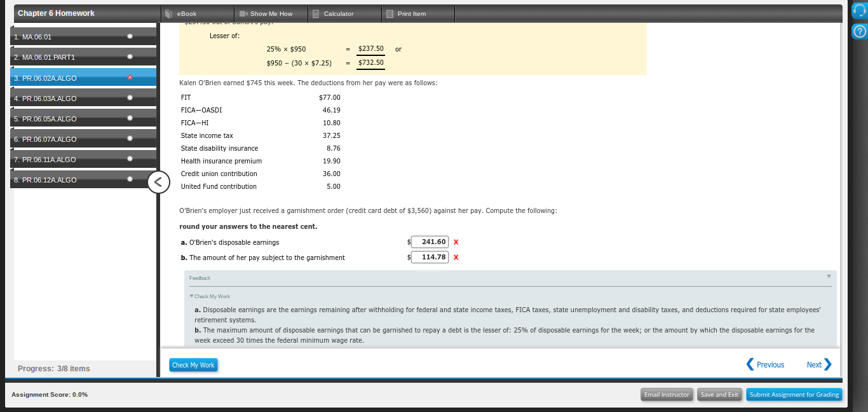Click the disposable earnings input field

430,242
